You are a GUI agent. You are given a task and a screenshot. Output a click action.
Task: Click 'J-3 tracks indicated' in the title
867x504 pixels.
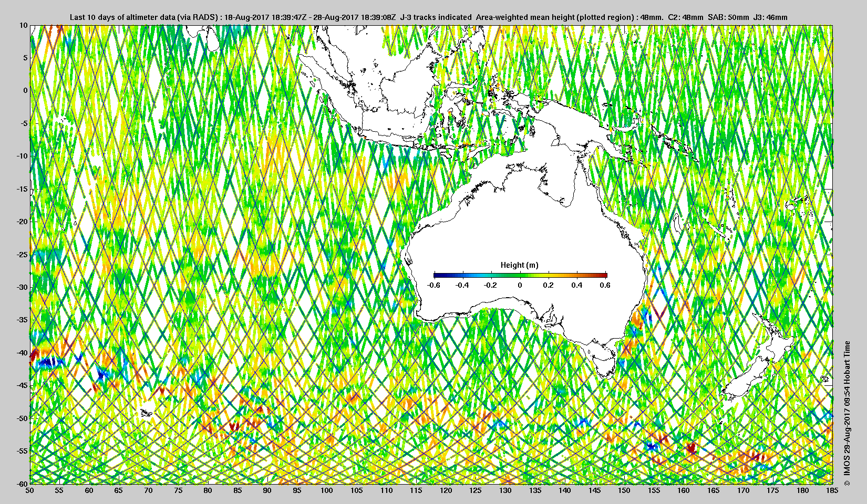(x=436, y=17)
